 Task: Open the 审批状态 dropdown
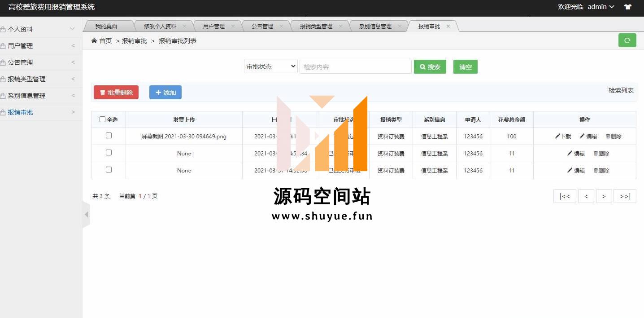271,66
